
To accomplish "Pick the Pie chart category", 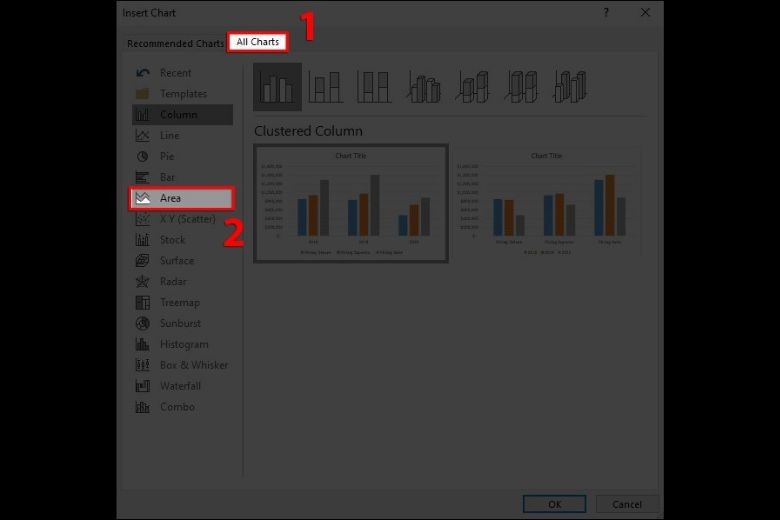I will pos(182,156).
